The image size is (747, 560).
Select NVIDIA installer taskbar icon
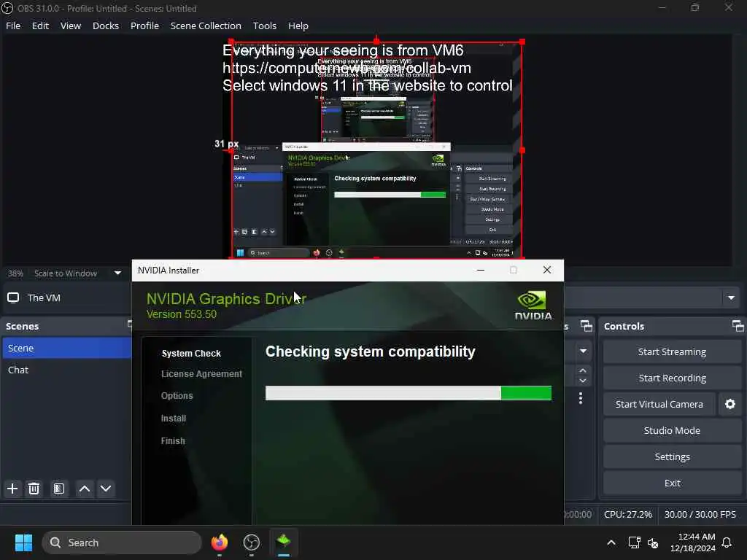284,542
